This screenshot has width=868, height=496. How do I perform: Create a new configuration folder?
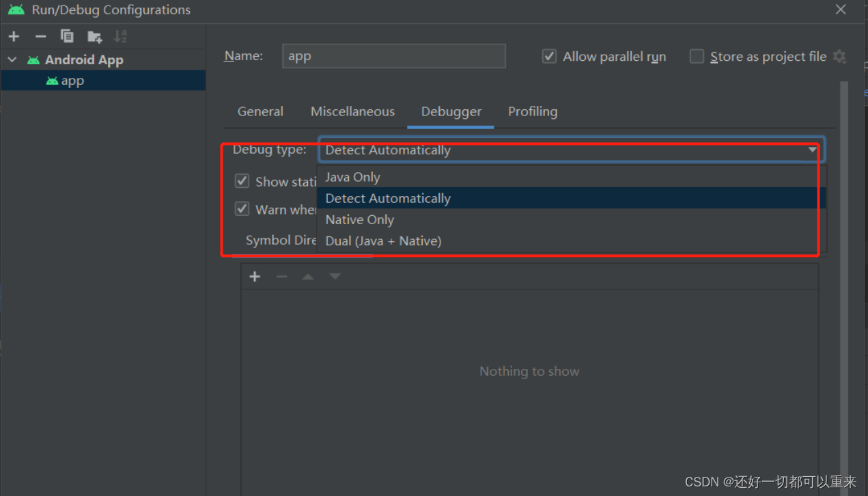coord(94,36)
